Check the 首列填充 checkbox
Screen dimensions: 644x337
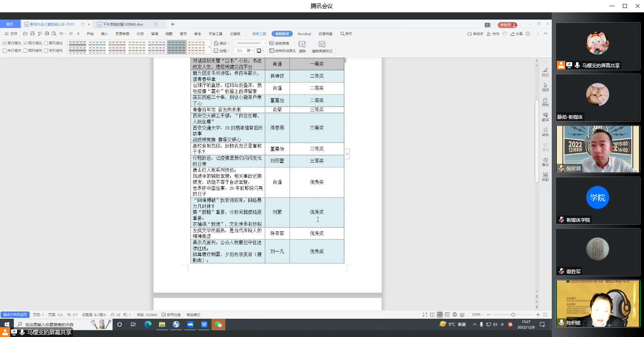click(46, 43)
